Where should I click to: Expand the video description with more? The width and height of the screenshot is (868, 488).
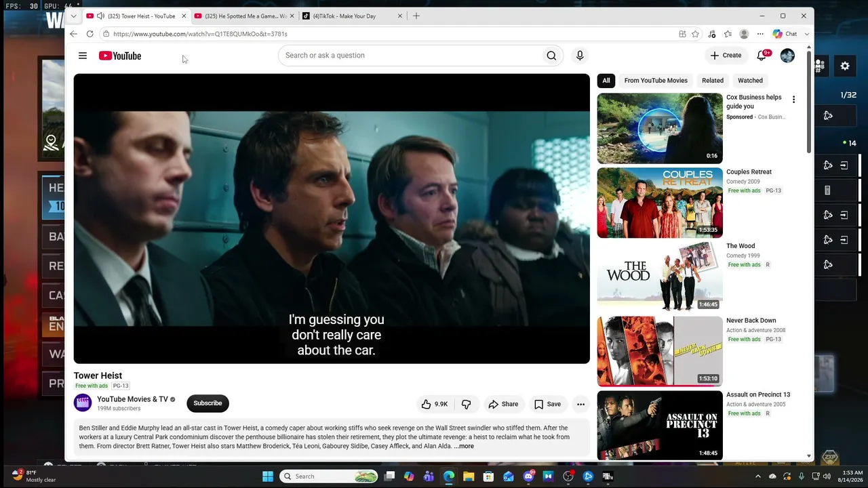pyautogui.click(x=464, y=446)
